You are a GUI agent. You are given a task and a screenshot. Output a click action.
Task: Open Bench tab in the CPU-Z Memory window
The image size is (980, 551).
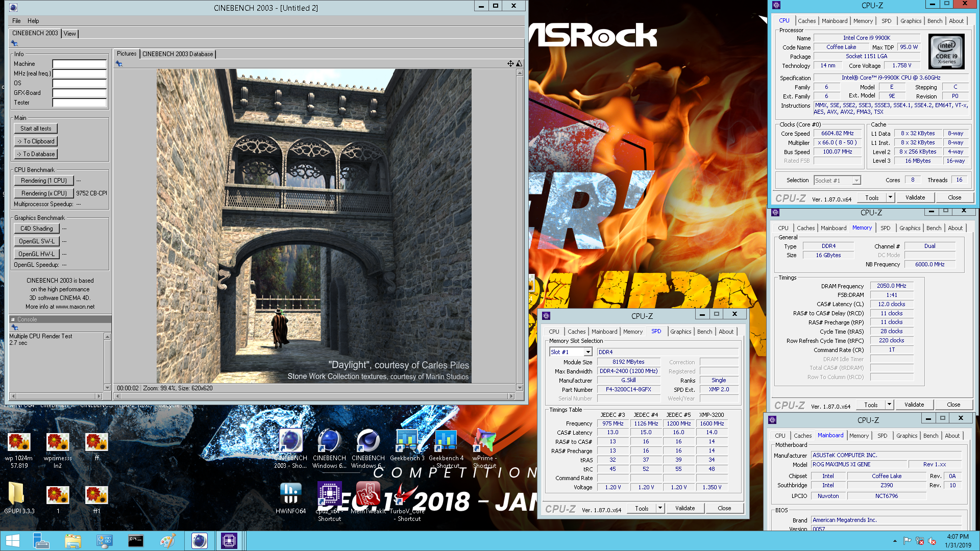pos(934,228)
